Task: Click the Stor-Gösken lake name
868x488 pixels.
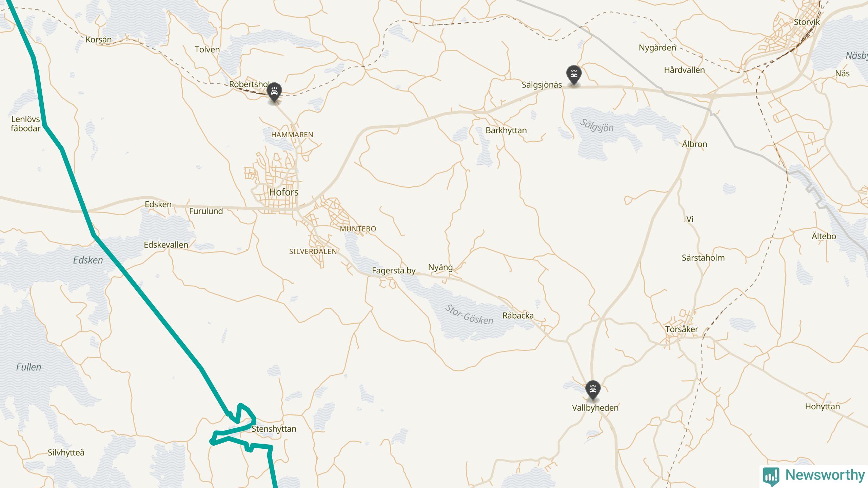Action: (469, 314)
